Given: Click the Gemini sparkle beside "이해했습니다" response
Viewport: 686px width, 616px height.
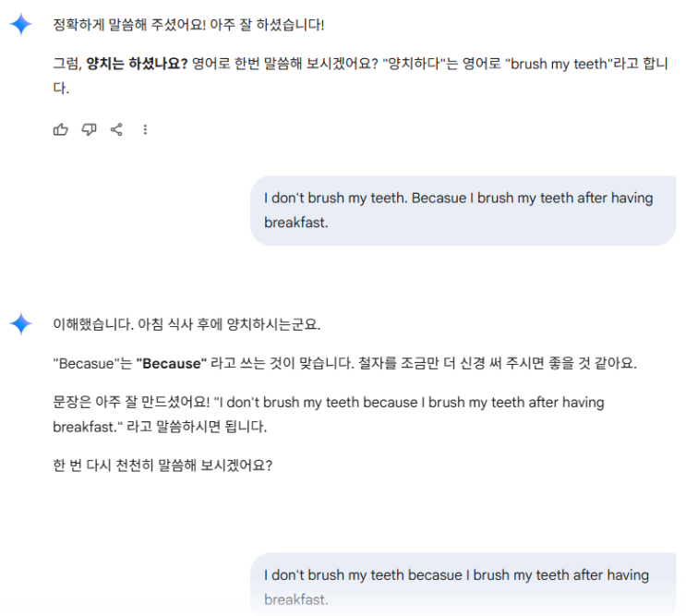Looking at the screenshot, I should coord(21,324).
